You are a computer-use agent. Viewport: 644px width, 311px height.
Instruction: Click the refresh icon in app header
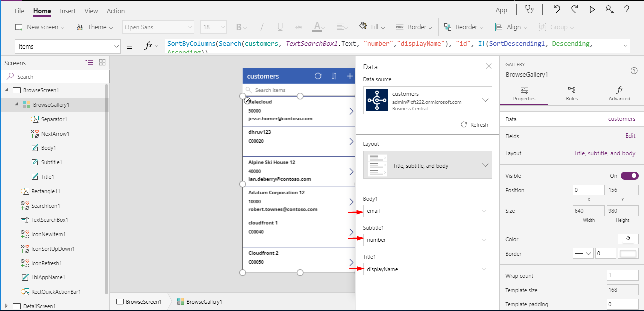[x=318, y=76]
